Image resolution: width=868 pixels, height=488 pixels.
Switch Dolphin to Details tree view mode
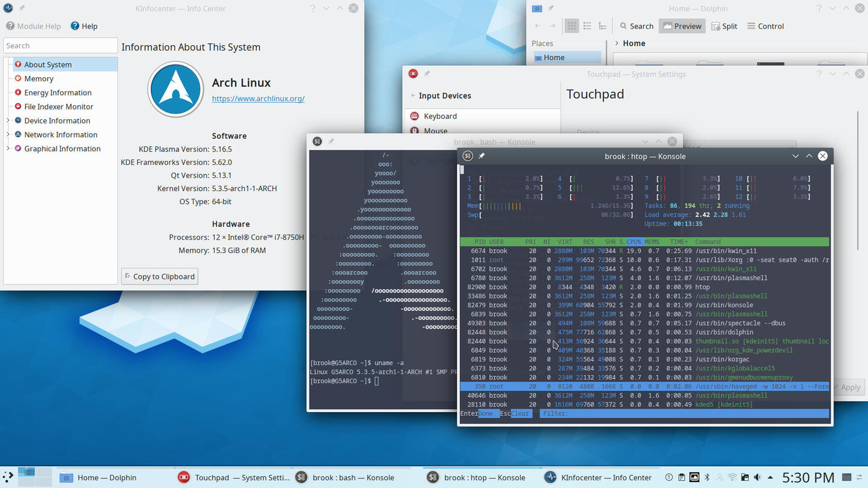coord(602,26)
